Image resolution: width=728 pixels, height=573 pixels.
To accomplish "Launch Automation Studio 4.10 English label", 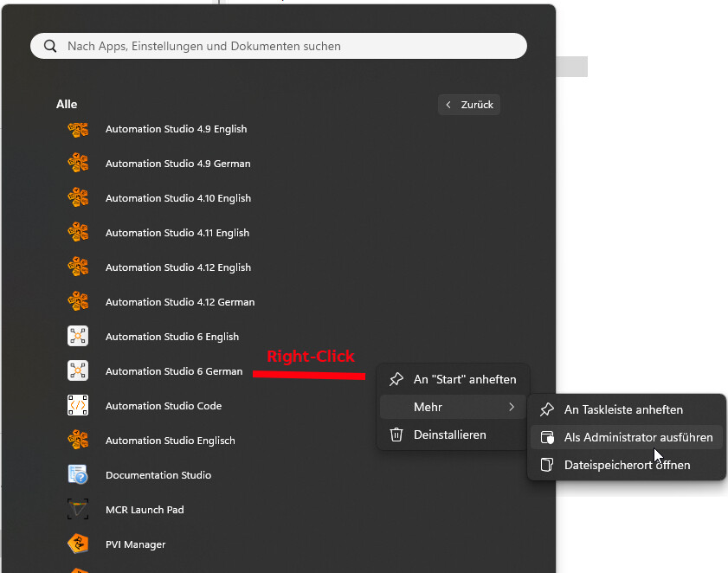I will tap(178, 198).
